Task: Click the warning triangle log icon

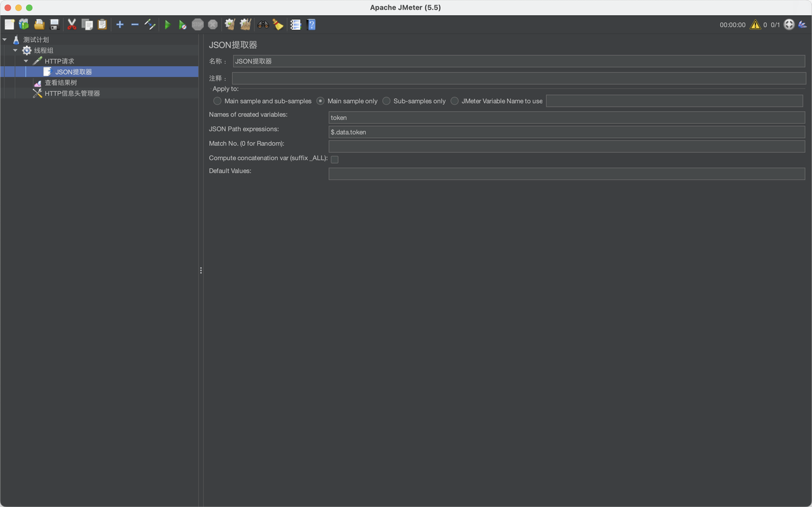Action: [755, 25]
